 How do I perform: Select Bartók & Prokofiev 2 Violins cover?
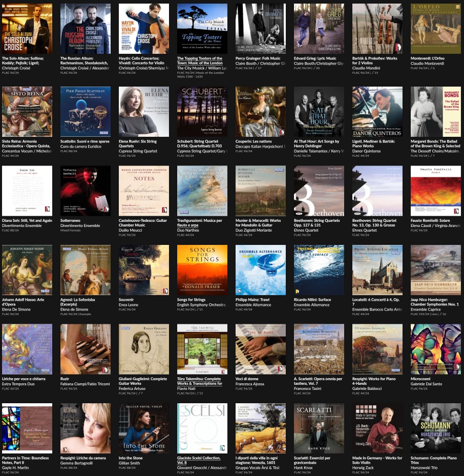pos(377,29)
